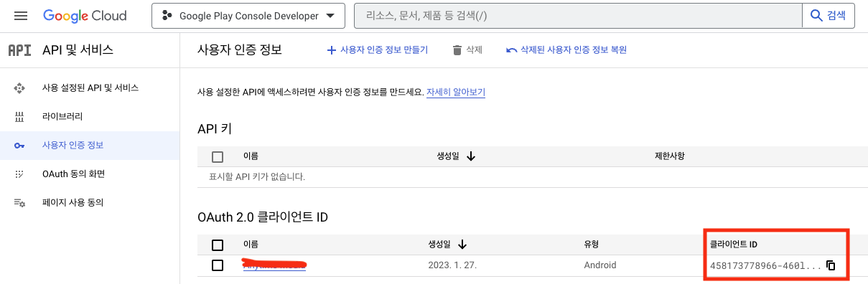868x284 pixels.
Task: Click the 검색 search button
Action: [829, 16]
